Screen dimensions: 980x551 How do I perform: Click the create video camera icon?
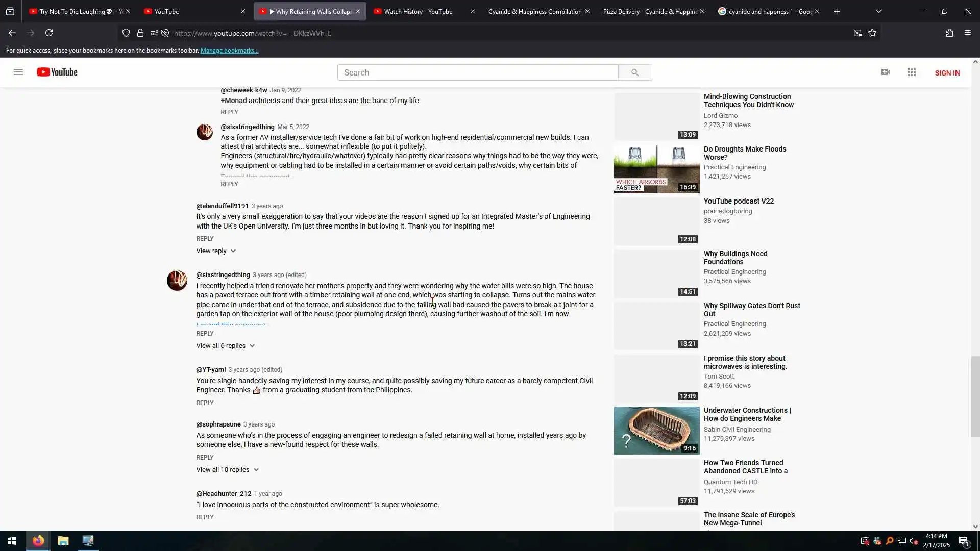[x=886, y=72]
